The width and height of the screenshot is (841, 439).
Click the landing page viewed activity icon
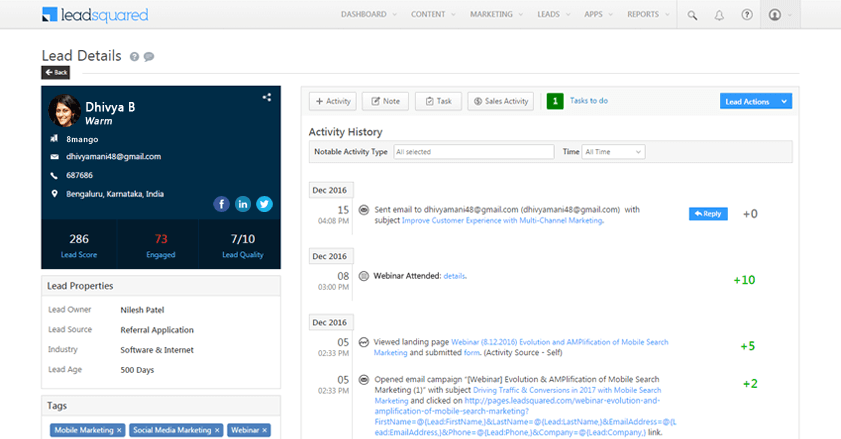[x=364, y=342]
